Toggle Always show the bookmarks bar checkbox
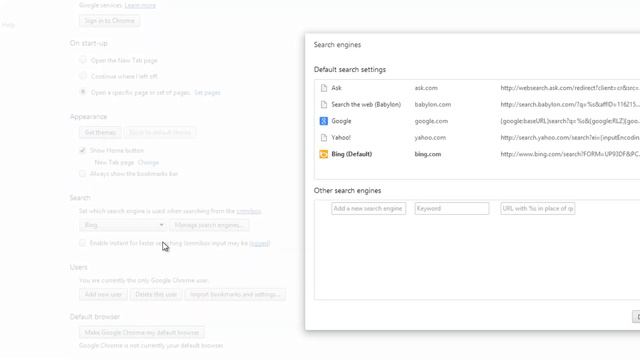 click(82, 174)
